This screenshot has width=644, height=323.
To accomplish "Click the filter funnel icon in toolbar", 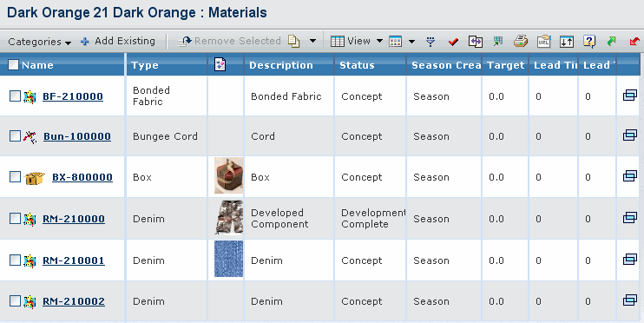I will [430, 41].
